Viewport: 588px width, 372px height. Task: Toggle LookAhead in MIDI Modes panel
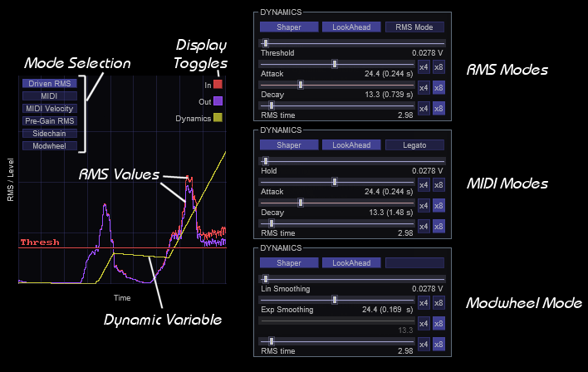click(x=351, y=145)
